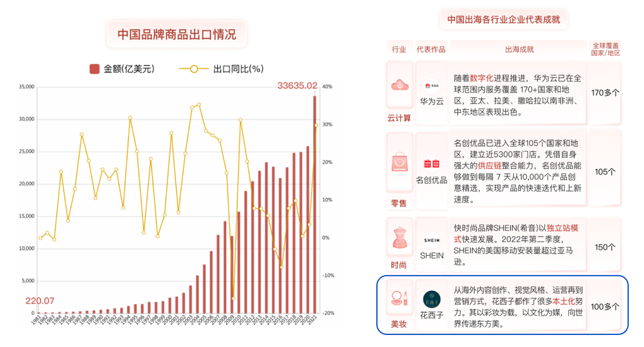644x347 pixels.
Task: Click the 20,000 left axis label
Action: click(27, 184)
